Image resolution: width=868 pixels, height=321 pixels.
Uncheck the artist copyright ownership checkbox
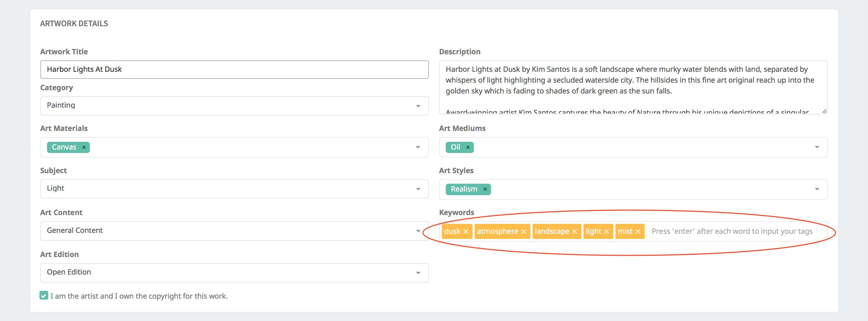click(x=44, y=295)
